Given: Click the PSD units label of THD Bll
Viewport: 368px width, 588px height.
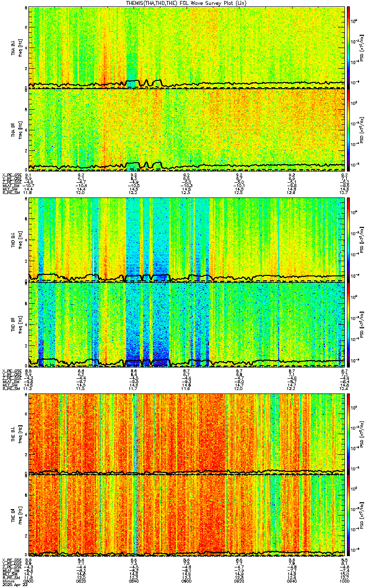Looking at the screenshot, I should coord(362,324).
